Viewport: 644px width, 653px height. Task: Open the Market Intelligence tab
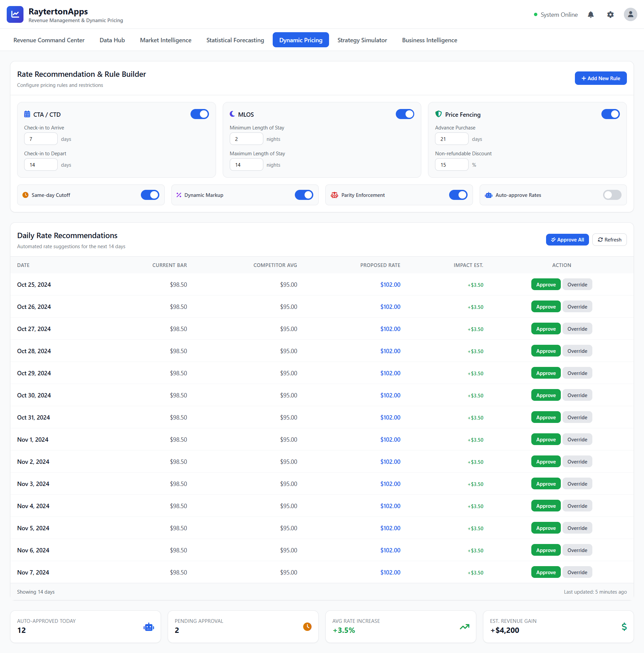165,40
